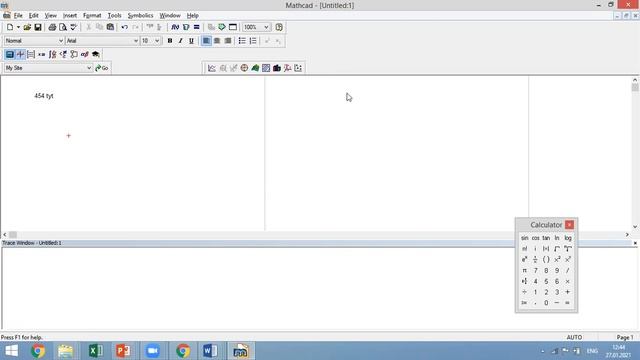Open the font size dropdown
The image size is (640, 360).
157,41
